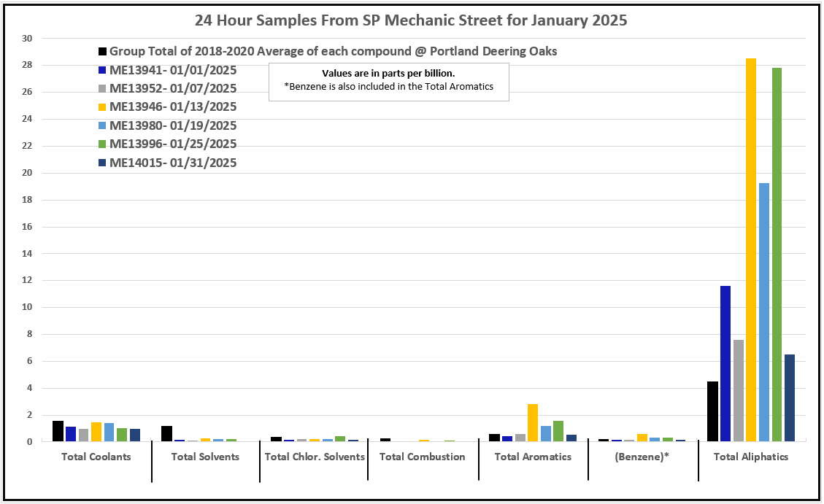Click the black bar in Total Solvents
The image size is (824, 504).
click(166, 434)
